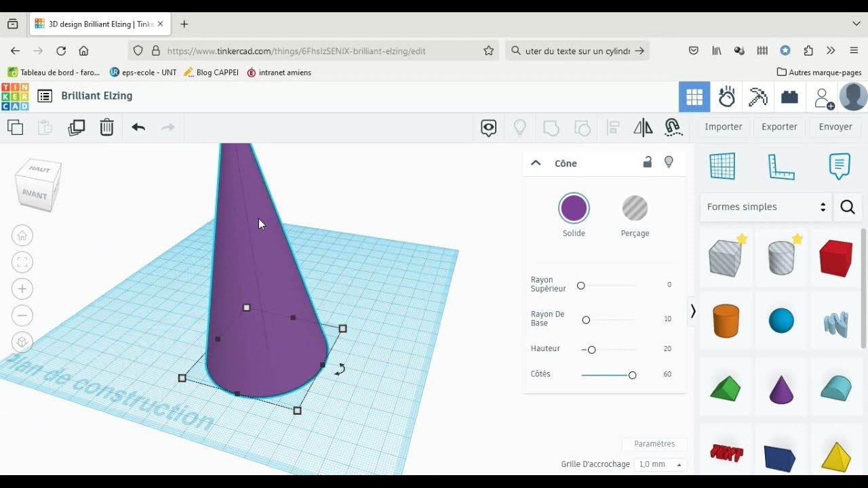Click the Importer button
Screen dimensions: 868x488
pos(724,127)
